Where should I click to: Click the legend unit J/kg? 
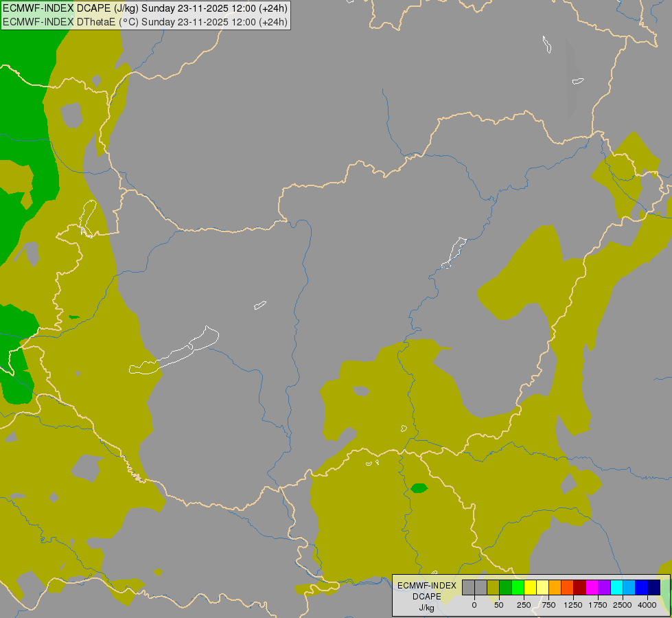coord(427,608)
